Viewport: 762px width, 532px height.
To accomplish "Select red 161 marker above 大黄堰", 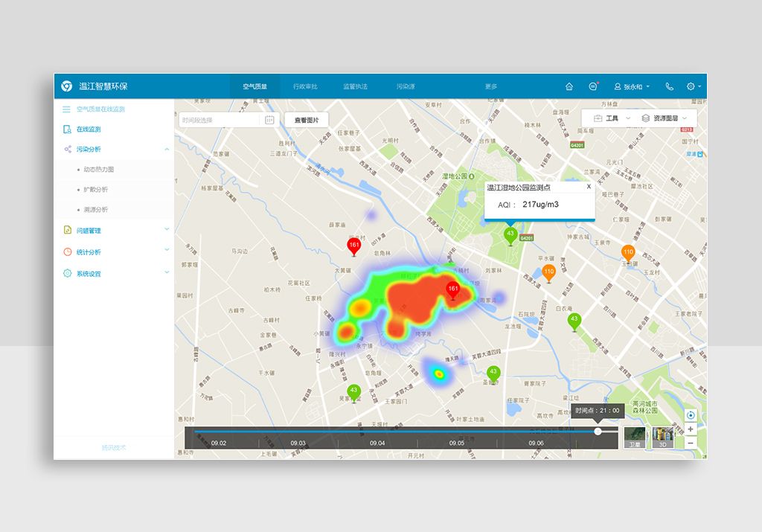I will [353, 247].
